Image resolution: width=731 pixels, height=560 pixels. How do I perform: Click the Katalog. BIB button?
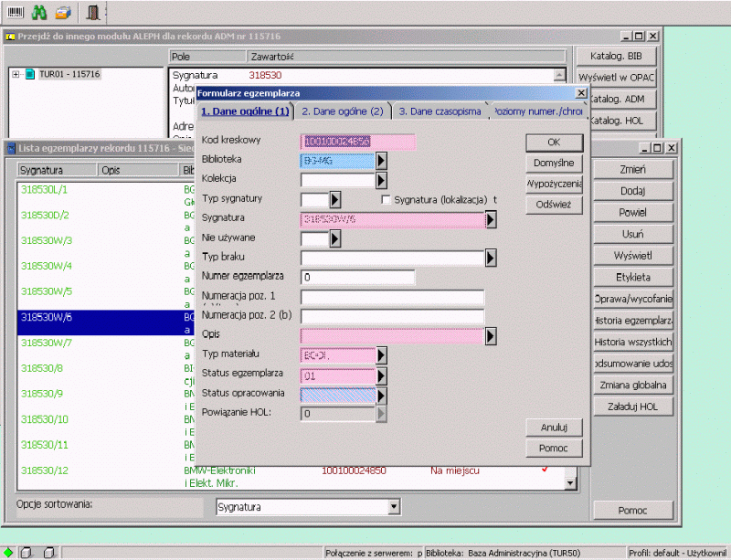pos(616,56)
